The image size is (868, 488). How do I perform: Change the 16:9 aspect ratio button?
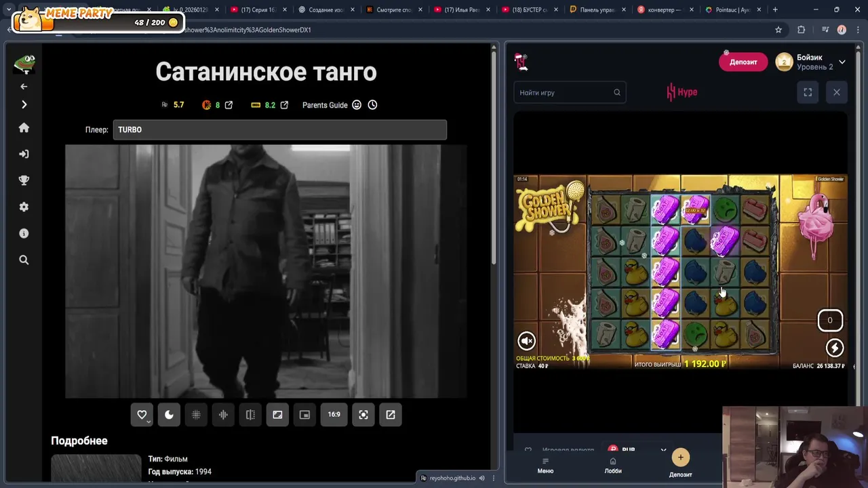334,415
